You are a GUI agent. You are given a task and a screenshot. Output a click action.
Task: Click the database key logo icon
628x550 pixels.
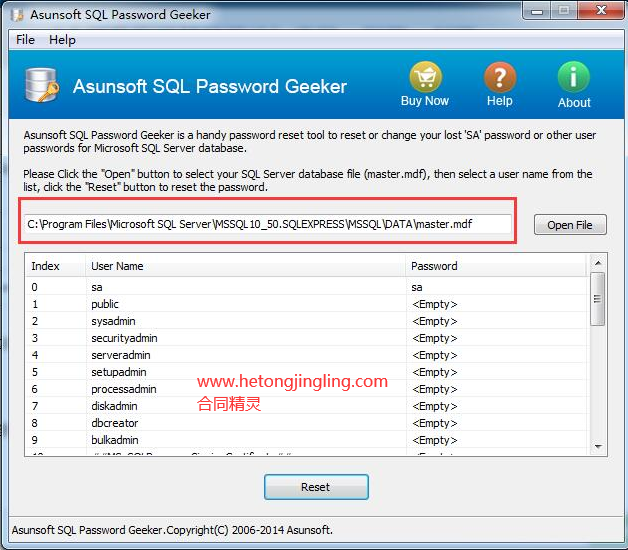[42, 85]
